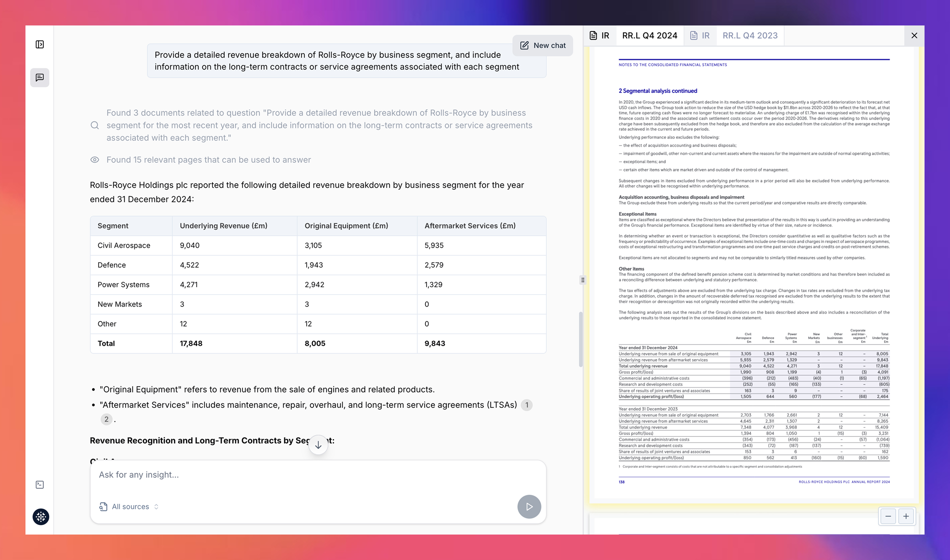
Task: Click the Underlying Revenue (£m) column header
Action: pyautogui.click(x=235, y=226)
